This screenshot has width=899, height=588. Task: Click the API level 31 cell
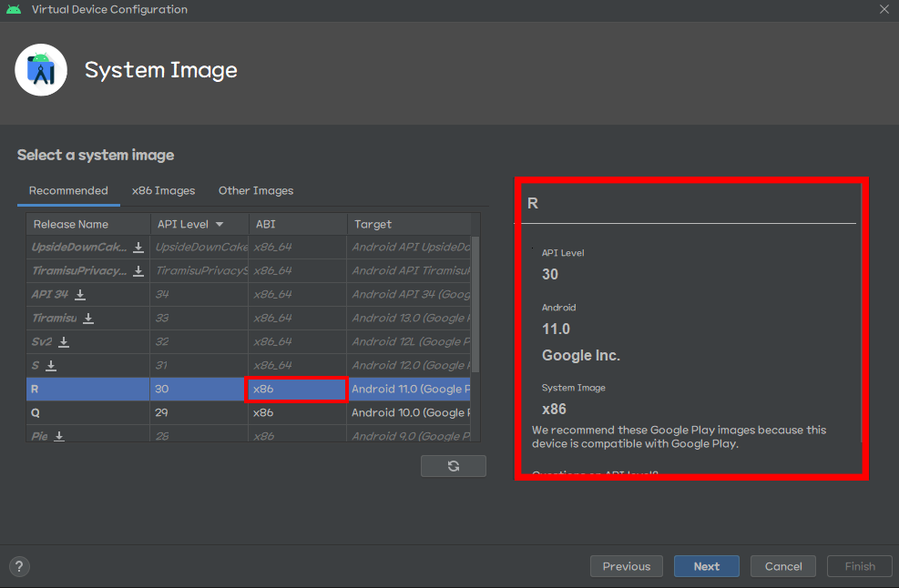click(x=199, y=365)
